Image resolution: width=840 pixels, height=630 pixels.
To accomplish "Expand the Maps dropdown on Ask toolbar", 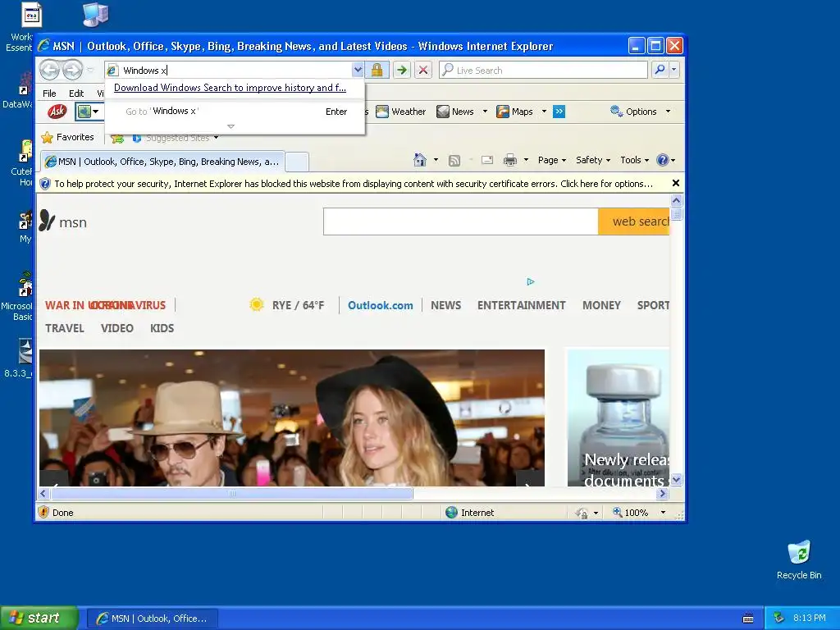I will [x=544, y=112].
